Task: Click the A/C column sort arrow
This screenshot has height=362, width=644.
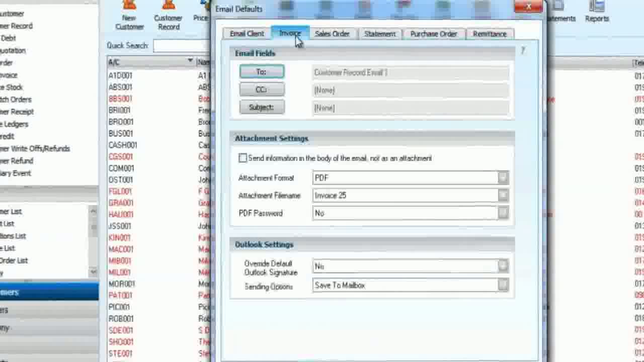Action: (x=190, y=61)
